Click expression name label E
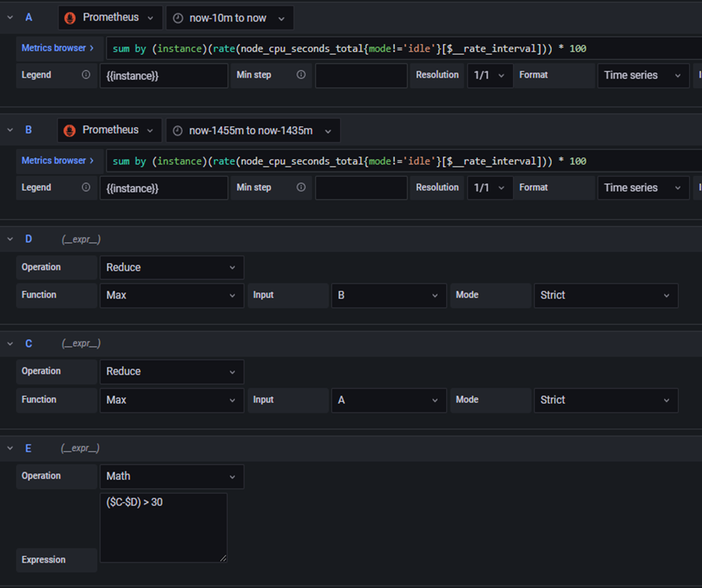Image resolution: width=702 pixels, height=588 pixels. click(x=28, y=448)
